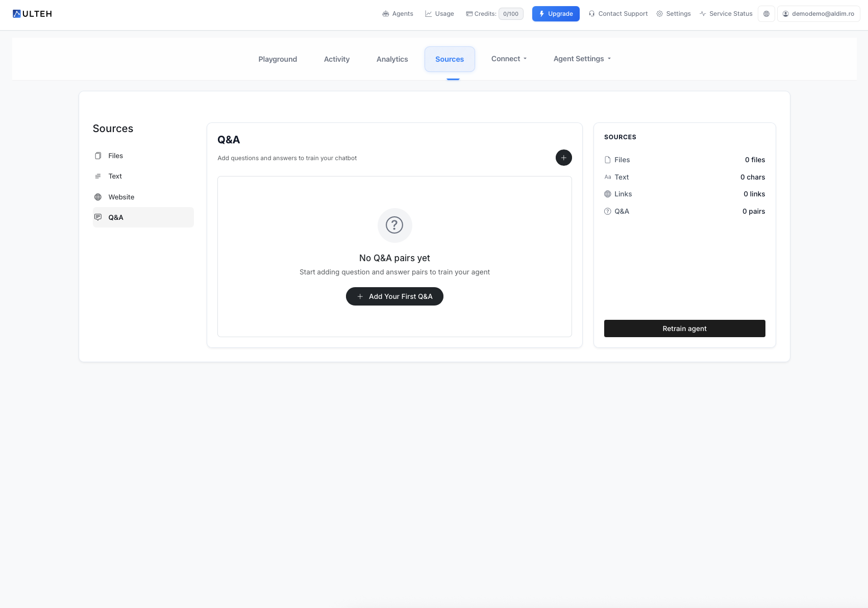
Task: Open Settings with gear icon
Action: [x=674, y=14]
